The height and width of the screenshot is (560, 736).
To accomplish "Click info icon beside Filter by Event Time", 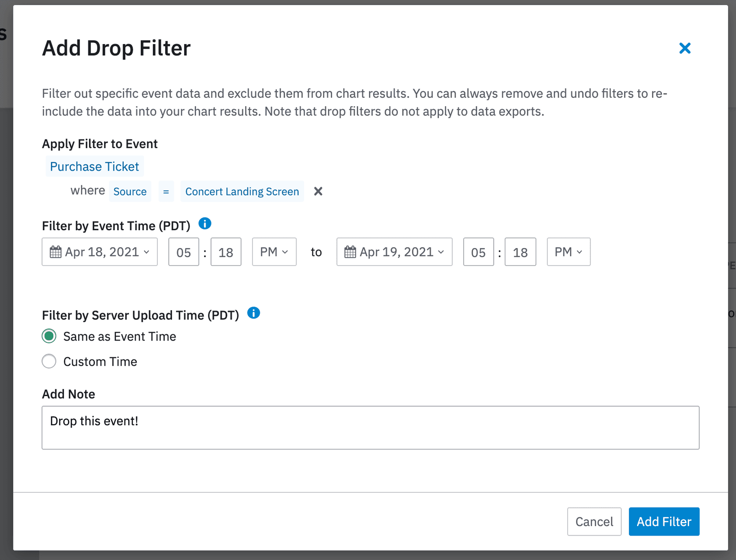I will (205, 224).
